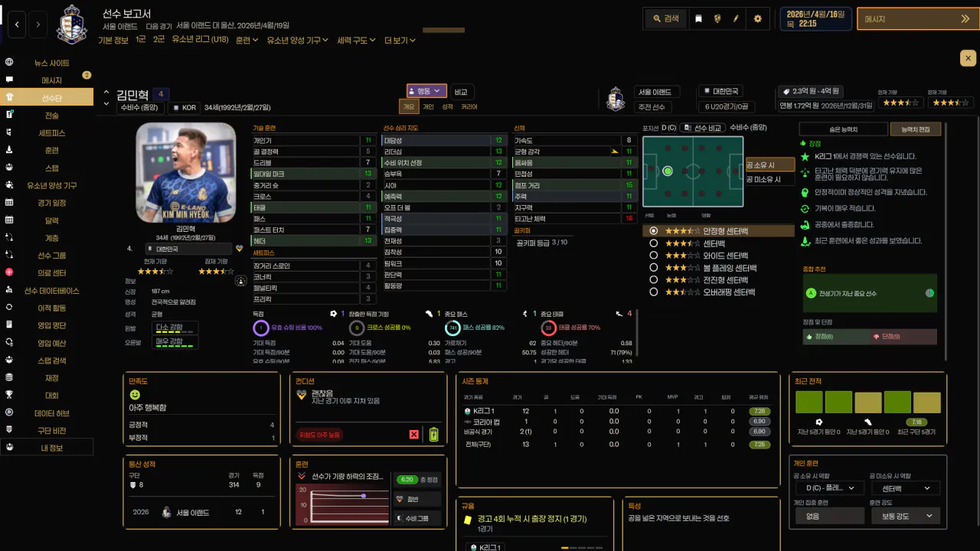This screenshot has width=980, height=551.
Task: Switch to the 커리어 tab
Action: [469, 107]
